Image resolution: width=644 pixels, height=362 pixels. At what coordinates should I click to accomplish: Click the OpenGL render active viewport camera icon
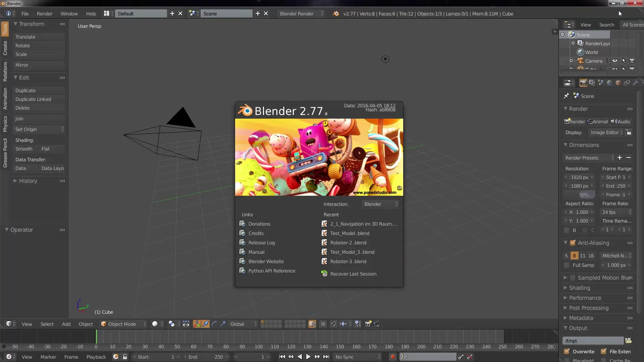[x=368, y=324]
